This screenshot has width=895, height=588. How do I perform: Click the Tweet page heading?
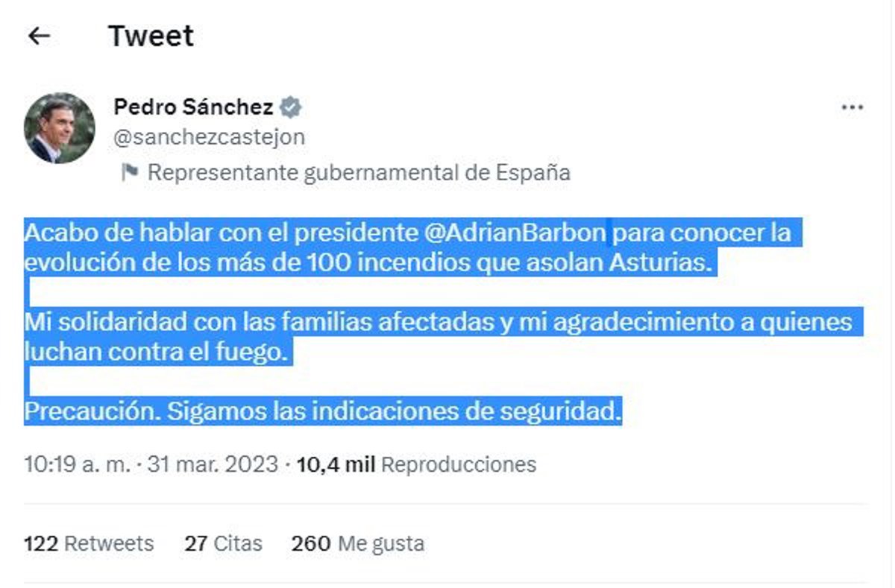151,36
